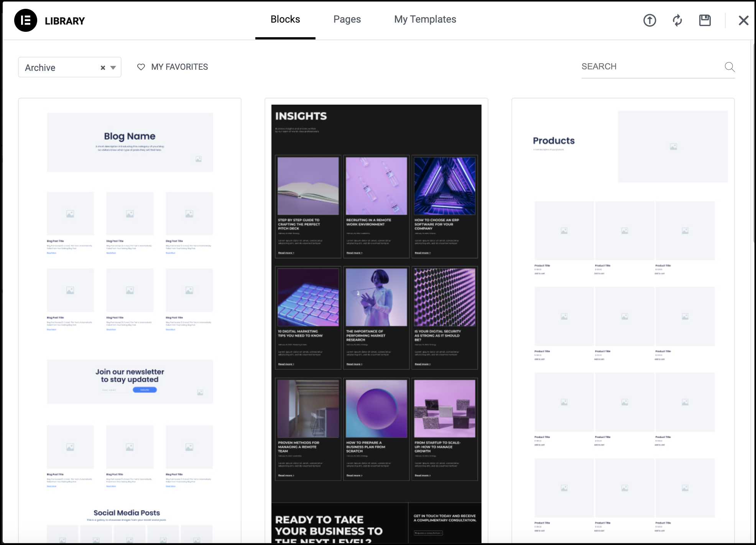Screen dimensions: 756x545
Task: Switch to the Pages tab
Action: tap(347, 19)
